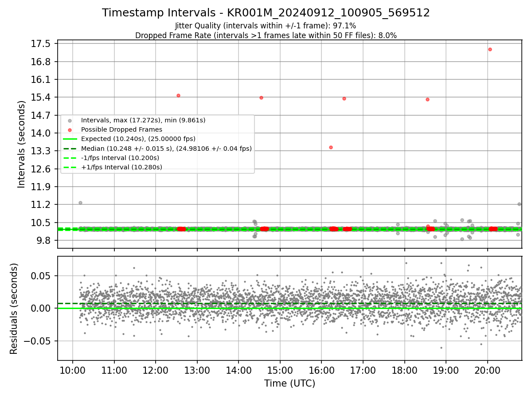The width and height of the screenshot is (532, 399).
Task: Click the red marker beside "Possible Dropped Frames"
Action: click(x=69, y=130)
